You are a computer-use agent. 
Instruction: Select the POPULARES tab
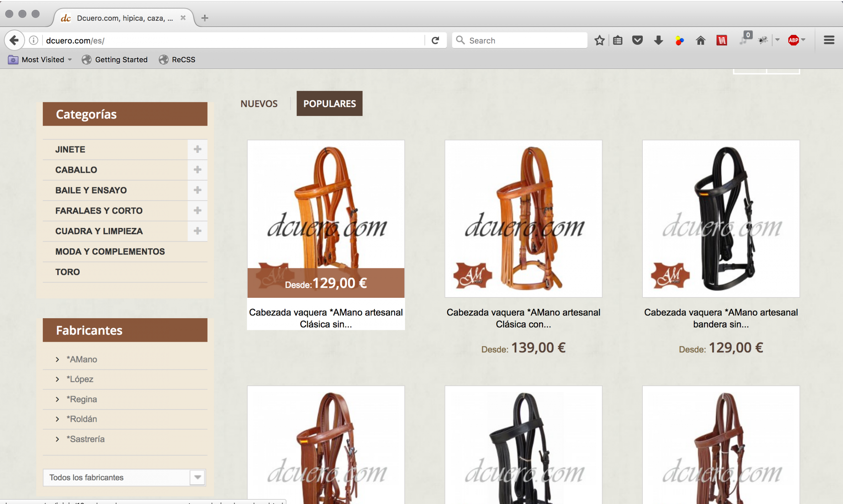point(329,104)
